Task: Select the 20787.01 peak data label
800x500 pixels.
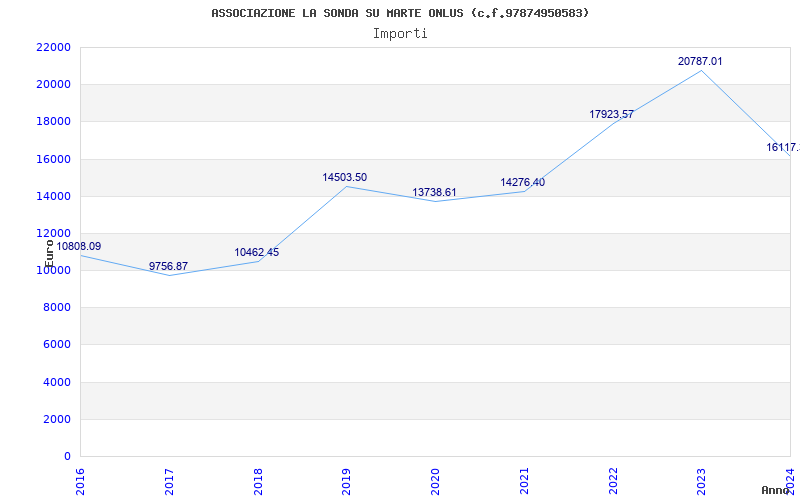Action: [x=700, y=61]
